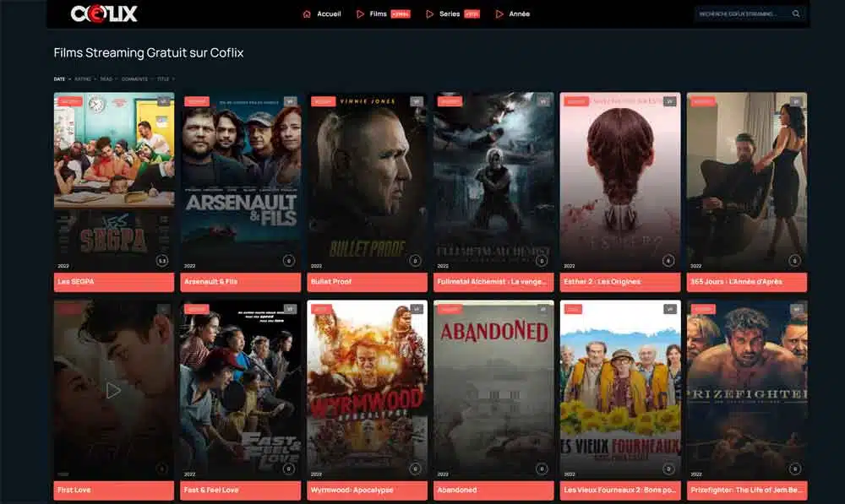
Task: Click the rating circle on Esther 2 poster
Action: (x=668, y=261)
